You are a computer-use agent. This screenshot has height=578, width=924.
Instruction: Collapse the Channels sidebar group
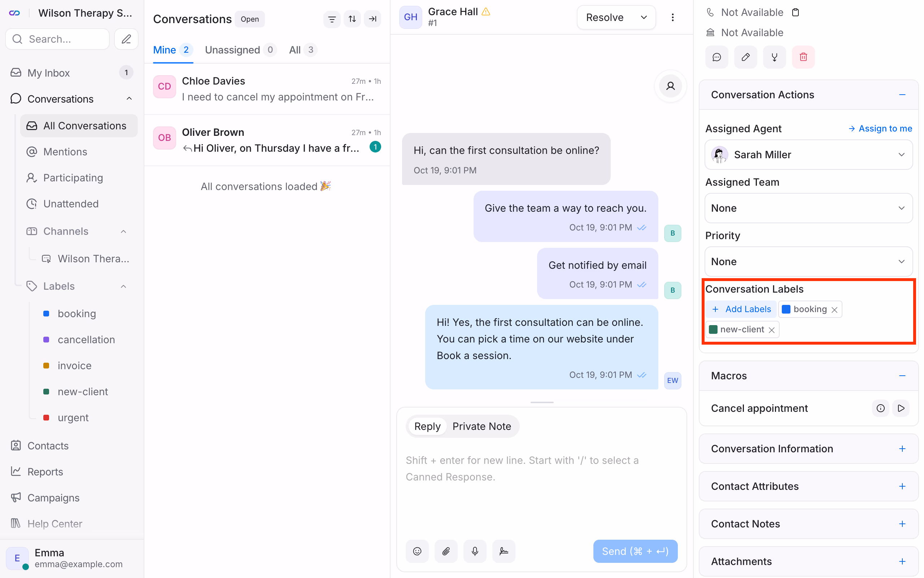point(123,231)
